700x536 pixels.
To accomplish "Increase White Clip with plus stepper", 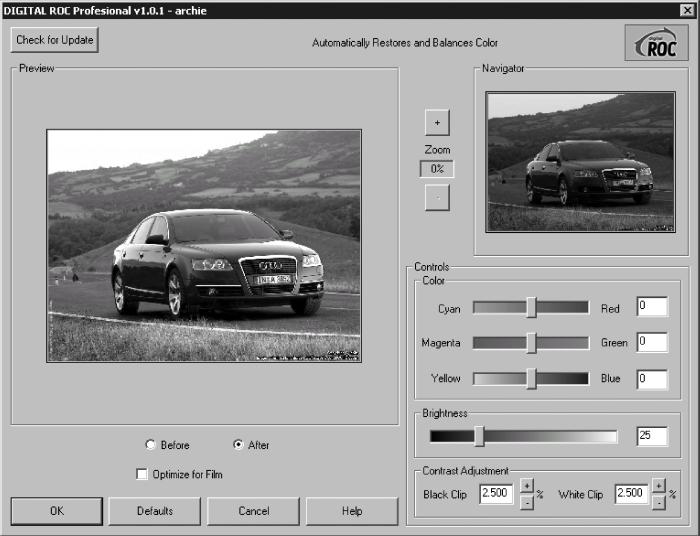I will click(x=658, y=485).
